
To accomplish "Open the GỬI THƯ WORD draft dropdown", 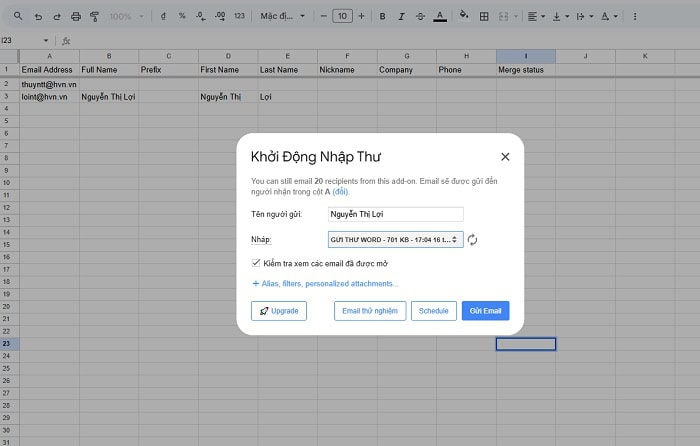I will tap(395, 240).
